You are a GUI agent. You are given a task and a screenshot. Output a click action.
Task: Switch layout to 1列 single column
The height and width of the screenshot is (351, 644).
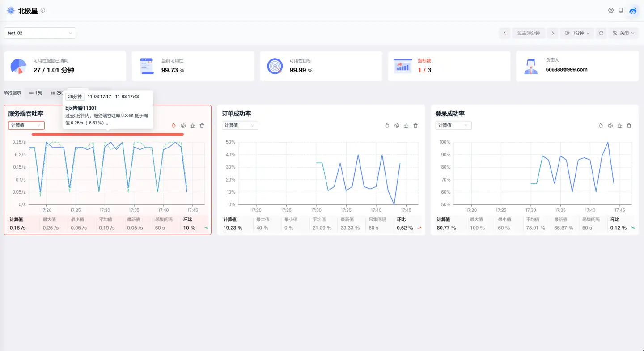pos(36,93)
